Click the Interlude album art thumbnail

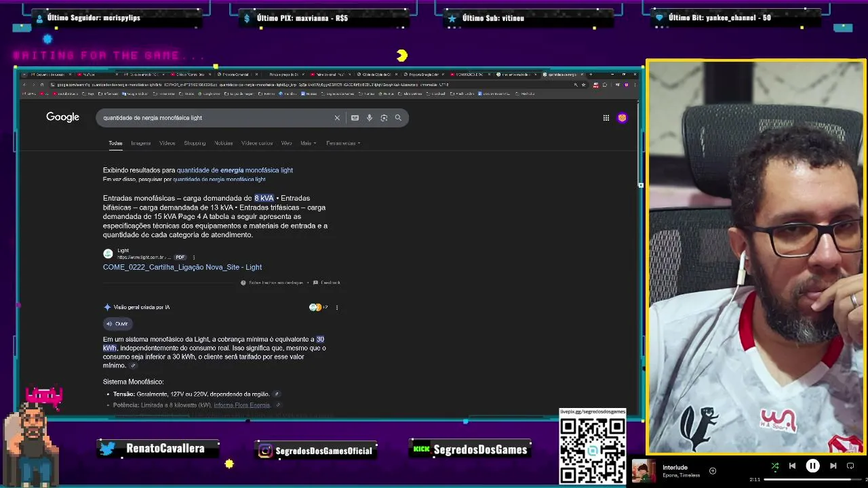click(x=644, y=471)
